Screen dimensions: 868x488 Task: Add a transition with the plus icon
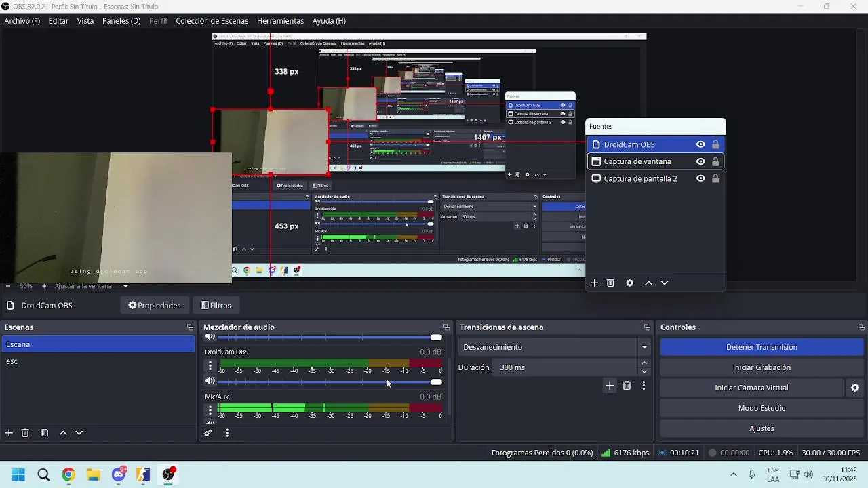(610, 386)
